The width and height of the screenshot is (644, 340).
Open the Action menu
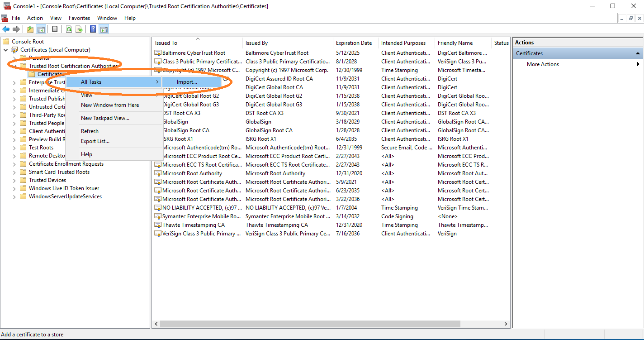pos(35,18)
